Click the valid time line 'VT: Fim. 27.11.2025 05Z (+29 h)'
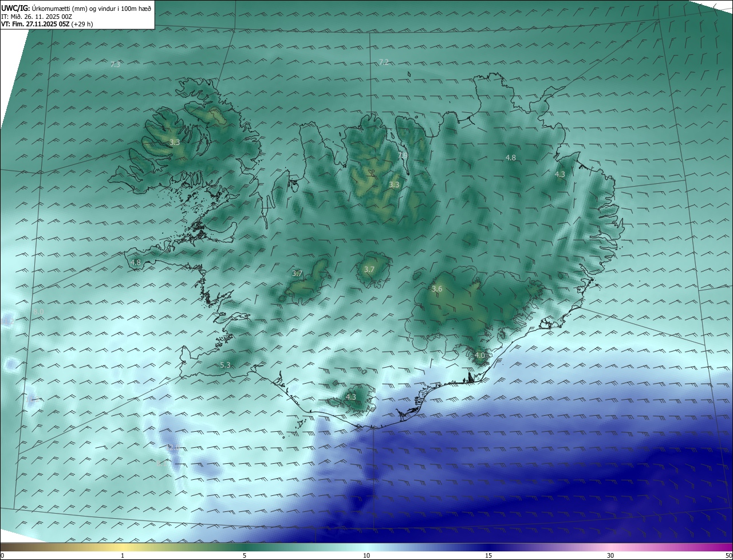The width and height of the screenshot is (733, 560). click(x=47, y=24)
